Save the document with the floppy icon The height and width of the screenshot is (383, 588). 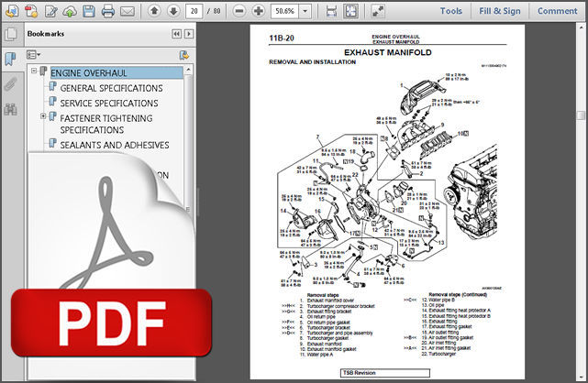[89, 11]
